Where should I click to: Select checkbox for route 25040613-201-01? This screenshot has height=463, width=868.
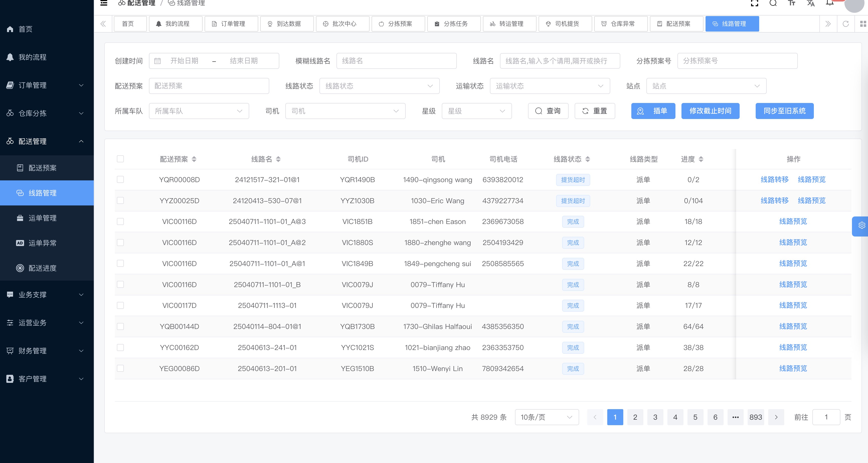[120, 368]
